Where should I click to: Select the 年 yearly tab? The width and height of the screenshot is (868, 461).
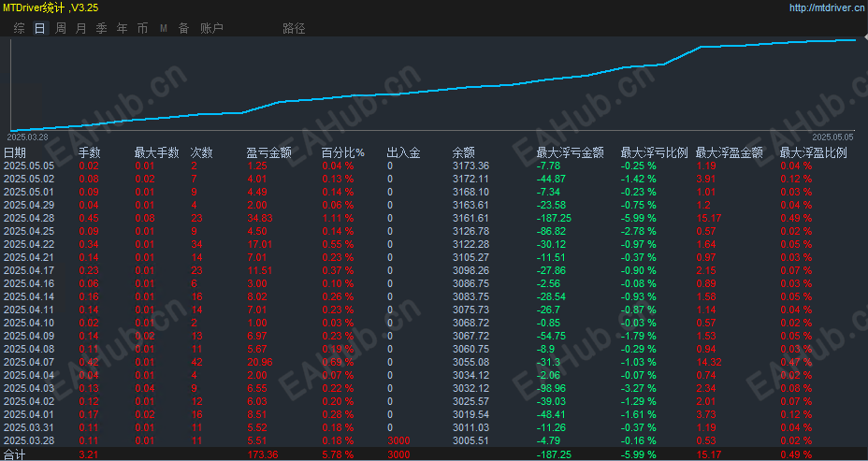coord(122,29)
